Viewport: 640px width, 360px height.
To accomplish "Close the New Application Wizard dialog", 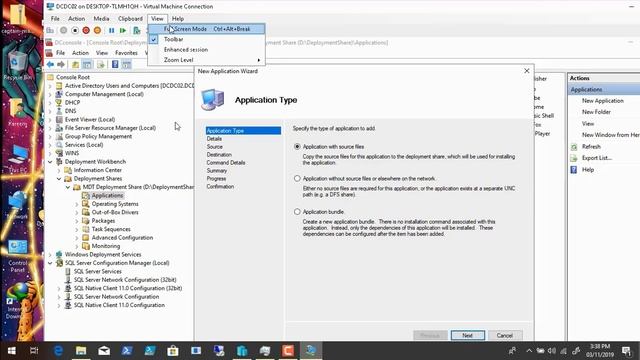I will pyautogui.click(x=527, y=71).
